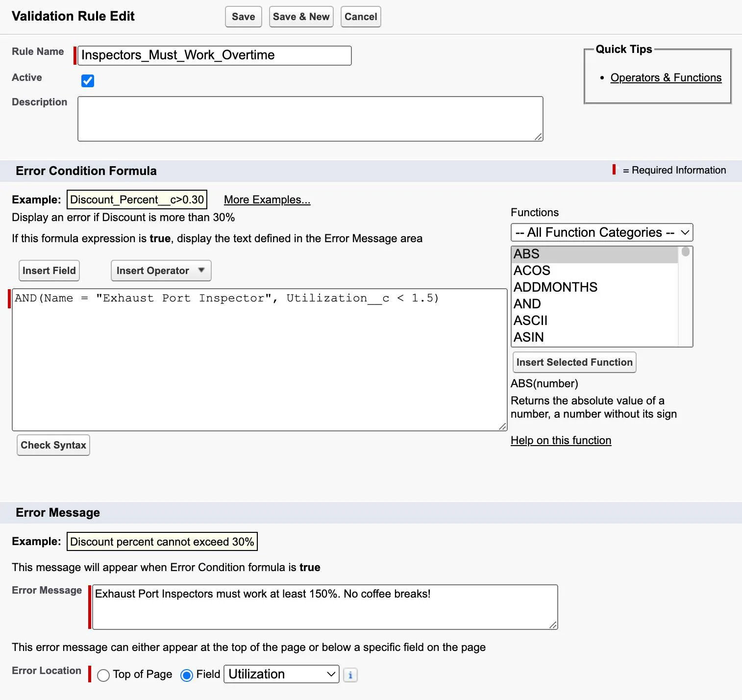Select ASCII in the functions list

pyautogui.click(x=595, y=321)
